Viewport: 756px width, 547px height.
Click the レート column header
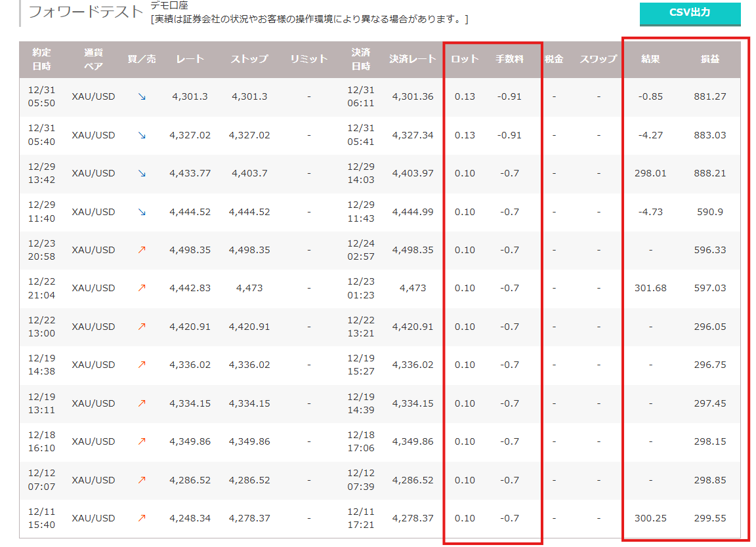pos(190,59)
